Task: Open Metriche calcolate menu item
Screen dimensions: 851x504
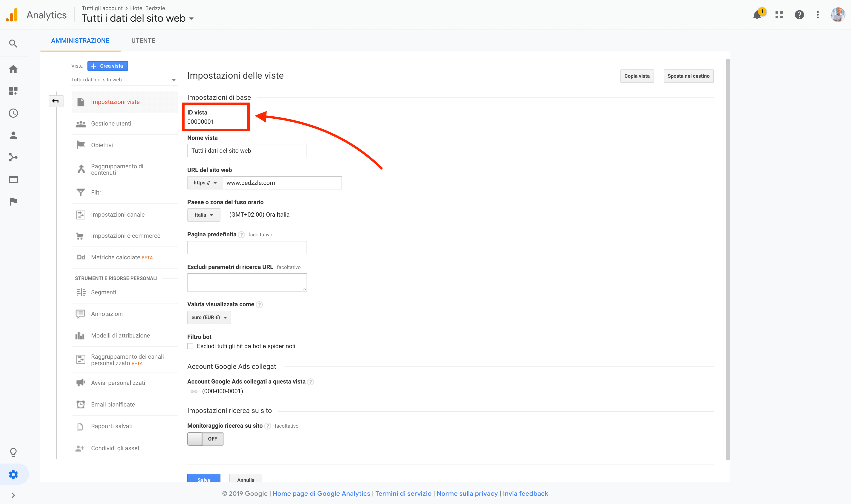Action: pyautogui.click(x=125, y=258)
